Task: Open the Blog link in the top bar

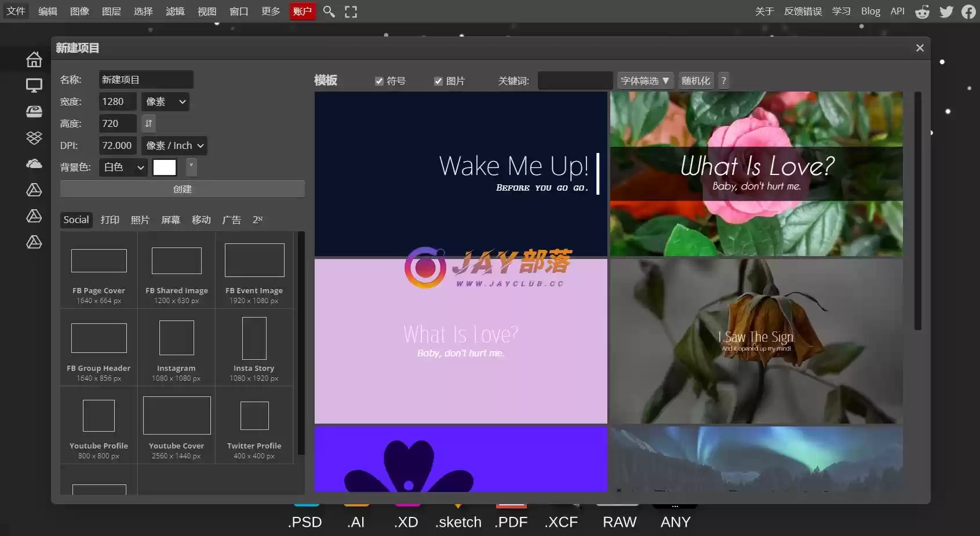Action: click(871, 12)
